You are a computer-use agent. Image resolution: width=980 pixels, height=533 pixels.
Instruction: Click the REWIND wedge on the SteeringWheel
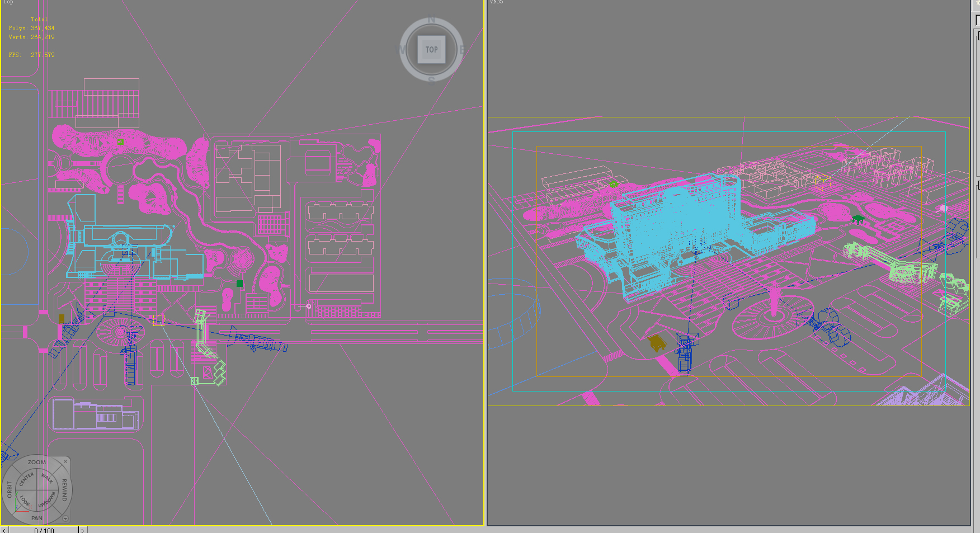pos(64,489)
